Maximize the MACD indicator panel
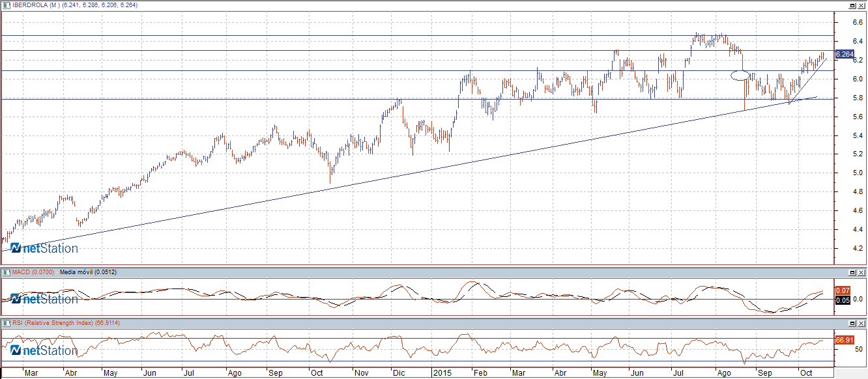The image size is (868, 379). (x=852, y=272)
